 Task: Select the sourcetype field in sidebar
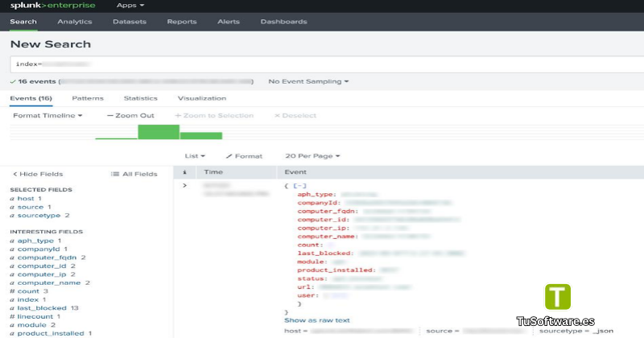39,216
